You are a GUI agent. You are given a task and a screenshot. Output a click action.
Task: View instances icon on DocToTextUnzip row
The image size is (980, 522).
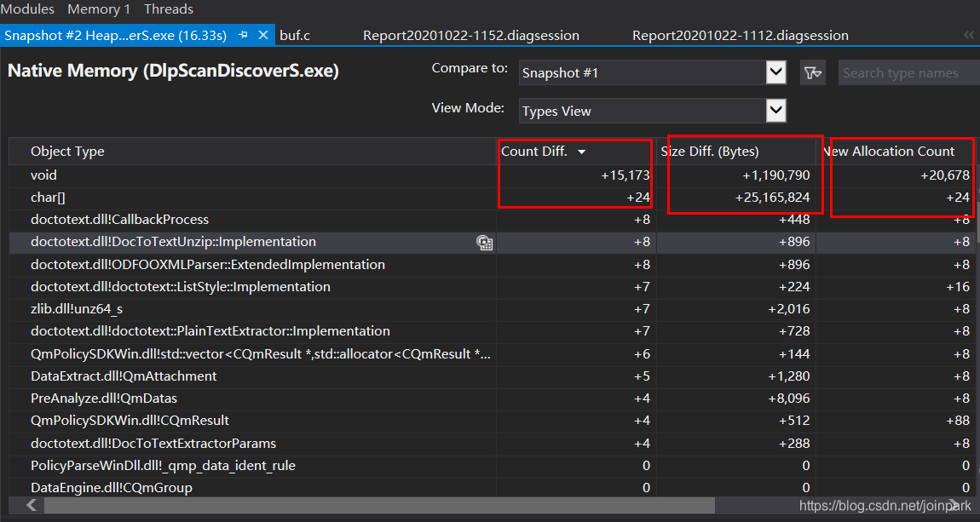(x=484, y=243)
